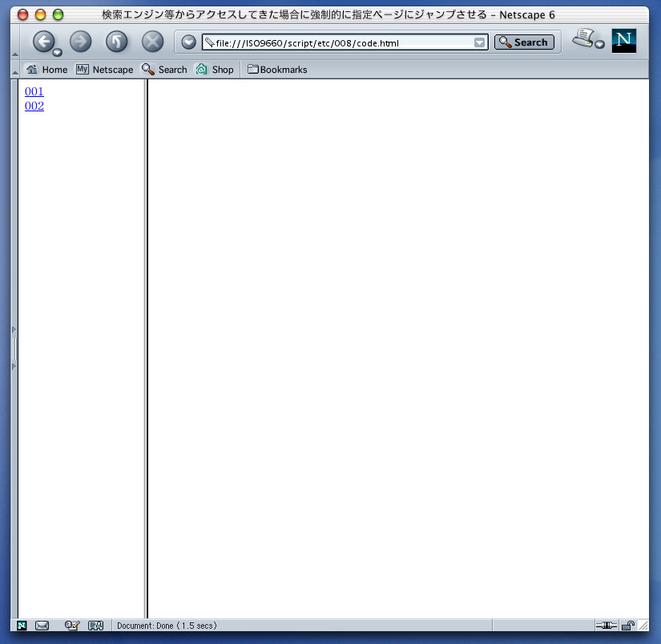Go back with the Back arrow button
This screenshot has width=661, height=644.
43,42
